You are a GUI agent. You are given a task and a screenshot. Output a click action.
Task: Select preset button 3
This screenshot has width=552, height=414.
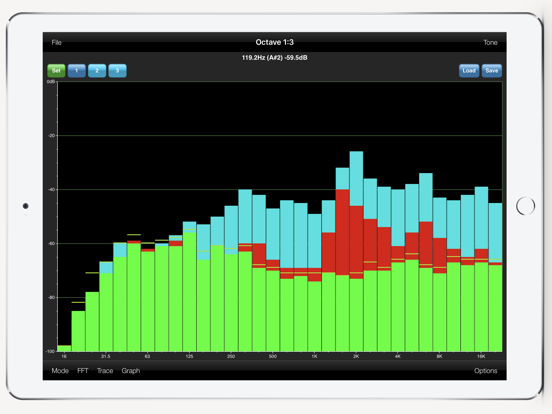pos(117,71)
